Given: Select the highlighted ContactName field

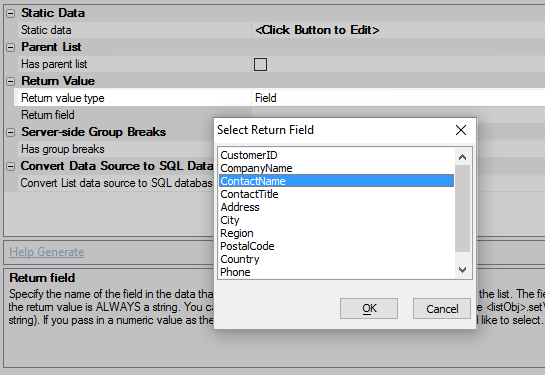Looking at the screenshot, I should (336, 181).
